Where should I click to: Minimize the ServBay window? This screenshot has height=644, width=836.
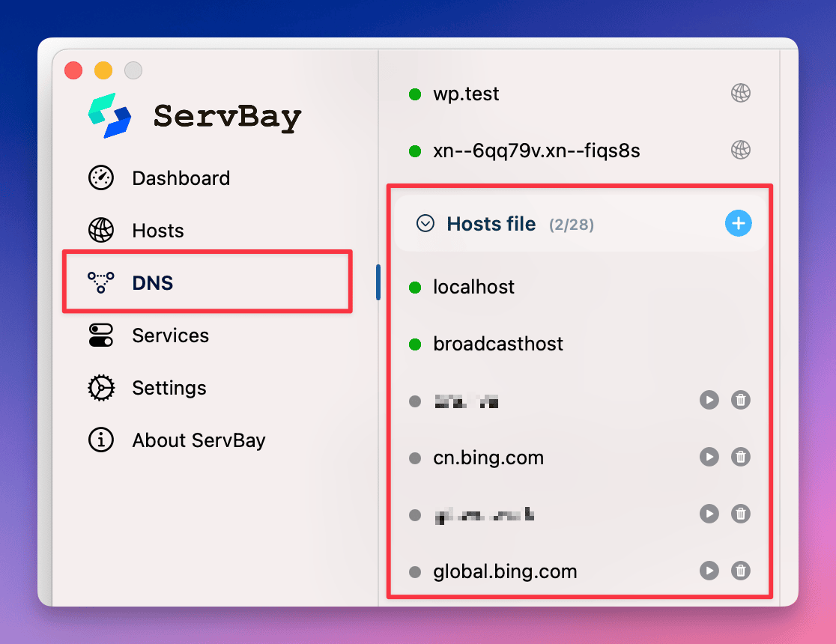click(x=103, y=70)
